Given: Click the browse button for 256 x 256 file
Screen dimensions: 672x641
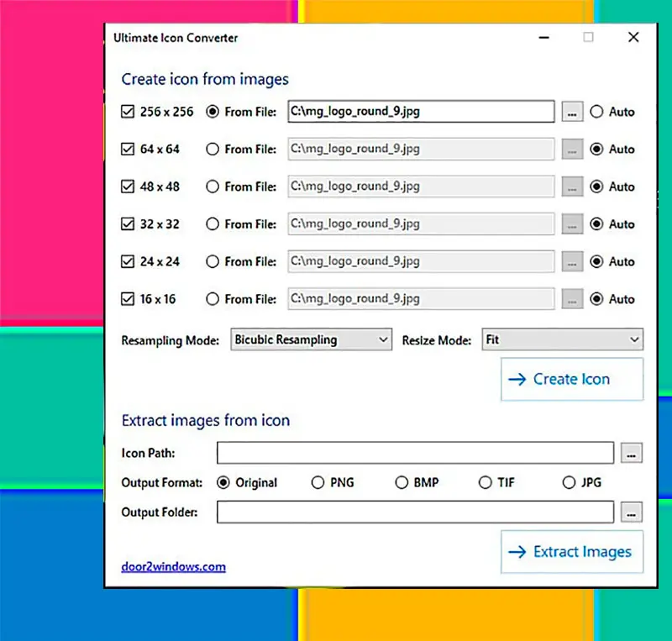Looking at the screenshot, I should pyautogui.click(x=572, y=112).
